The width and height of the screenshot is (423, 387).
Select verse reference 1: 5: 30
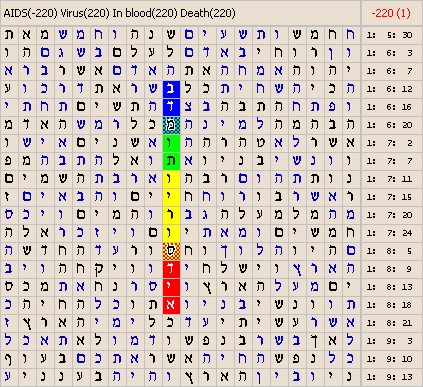(389, 35)
